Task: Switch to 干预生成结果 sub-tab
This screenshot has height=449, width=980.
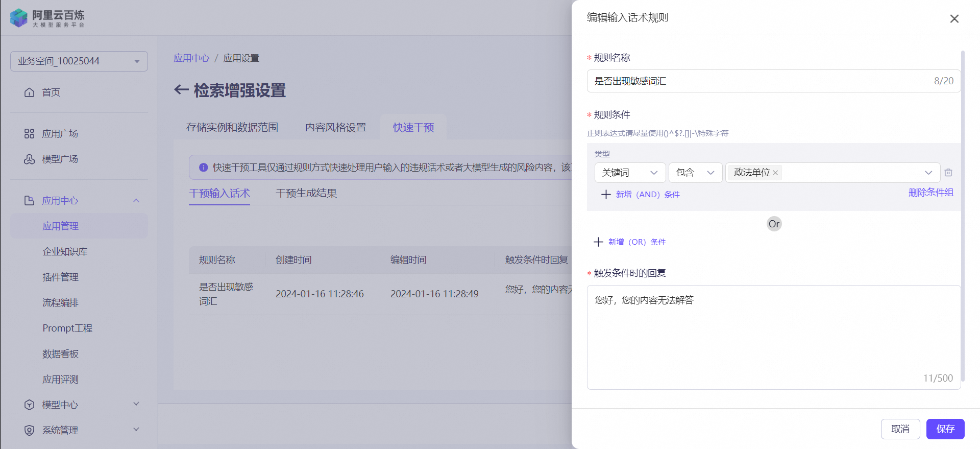Action: (x=306, y=193)
